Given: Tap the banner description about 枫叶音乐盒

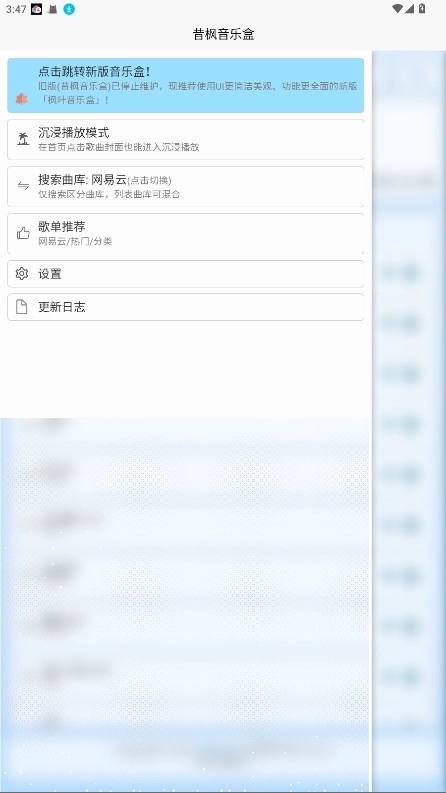Looking at the screenshot, I should [x=198, y=93].
